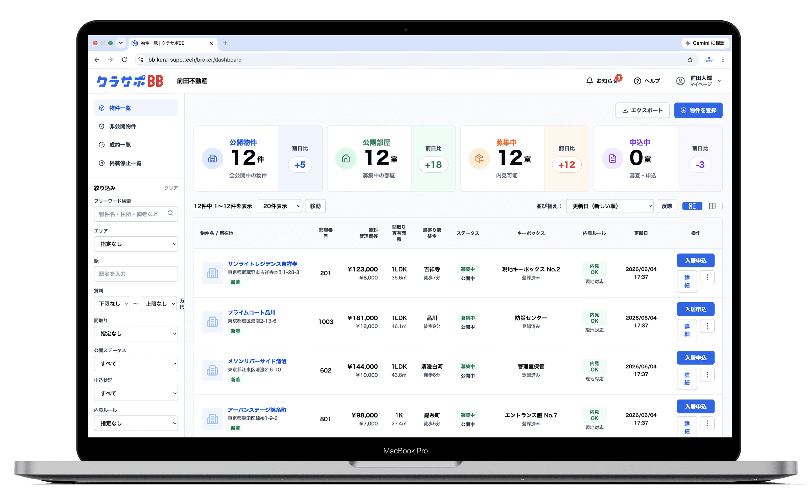Screen dimensions: 812x504
Task: Click the 公開物件 building icon
Action: point(212,159)
